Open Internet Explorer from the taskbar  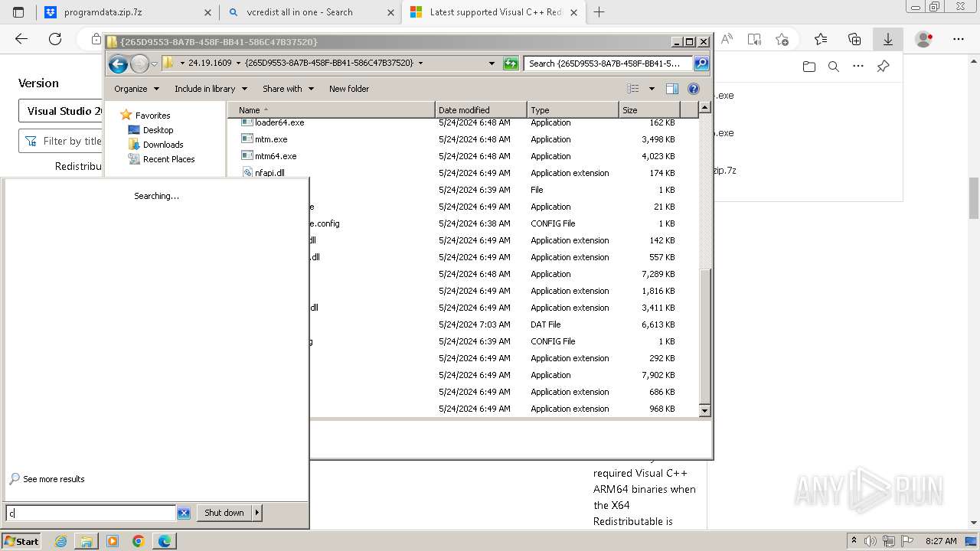[x=60, y=541]
